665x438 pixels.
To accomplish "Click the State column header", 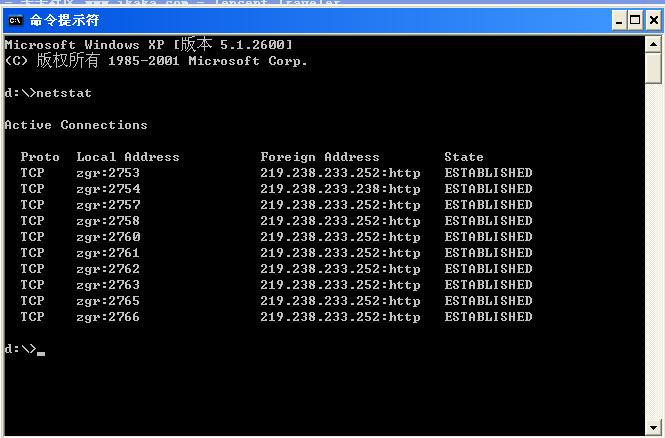I will [464, 157].
